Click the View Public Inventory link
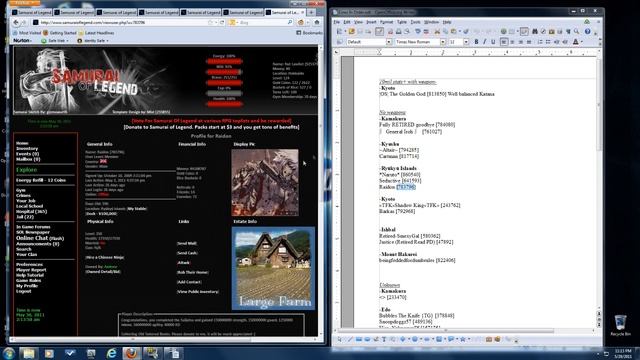This screenshot has height=360, width=640. (x=198, y=291)
